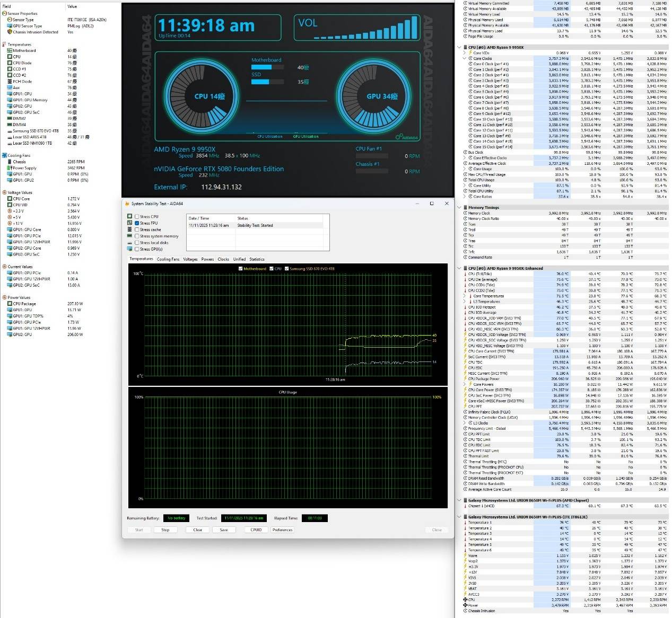Image resolution: width=672 pixels, height=618 pixels.
Task: Collapse the Core Clocks tree node
Action: [x=465, y=58]
